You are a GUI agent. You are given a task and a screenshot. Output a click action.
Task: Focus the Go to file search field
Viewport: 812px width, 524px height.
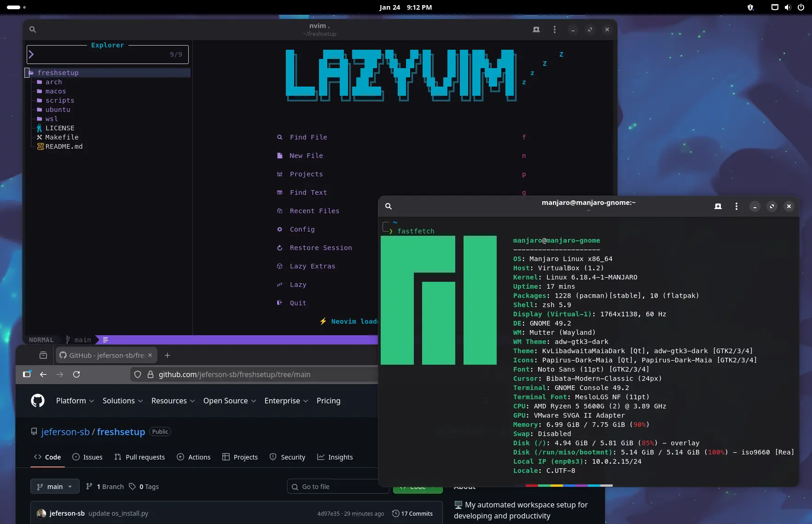point(338,487)
